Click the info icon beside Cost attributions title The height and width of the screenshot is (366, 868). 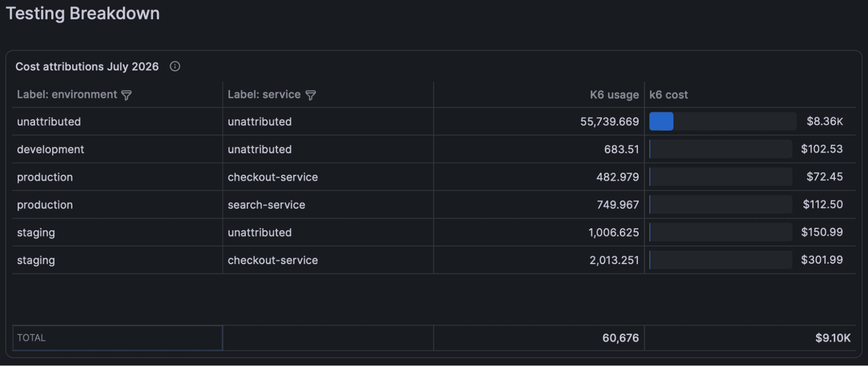tap(175, 66)
